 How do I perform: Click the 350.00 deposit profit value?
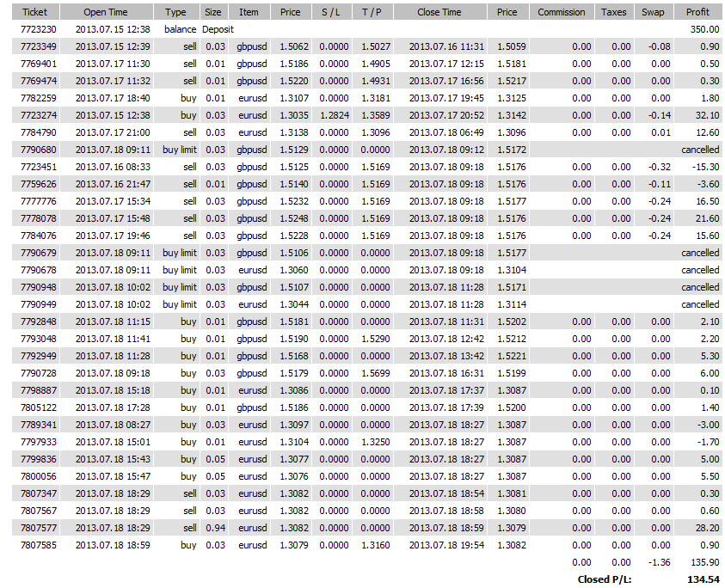click(704, 29)
